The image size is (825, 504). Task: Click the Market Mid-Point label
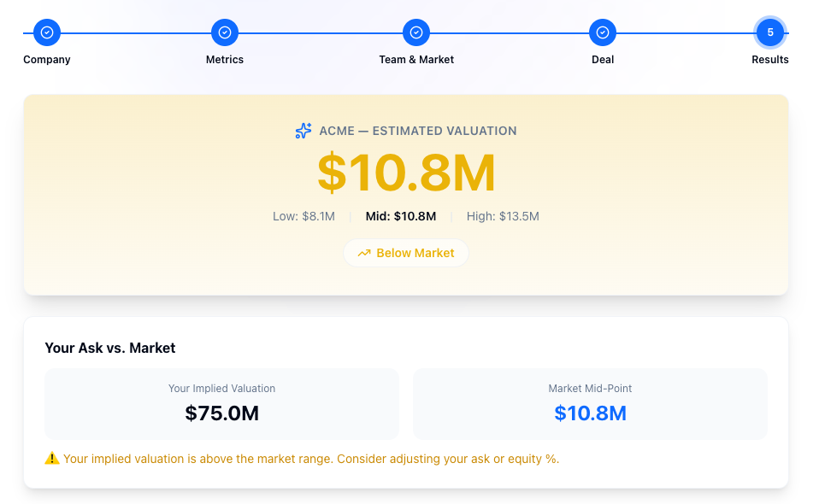click(x=590, y=389)
